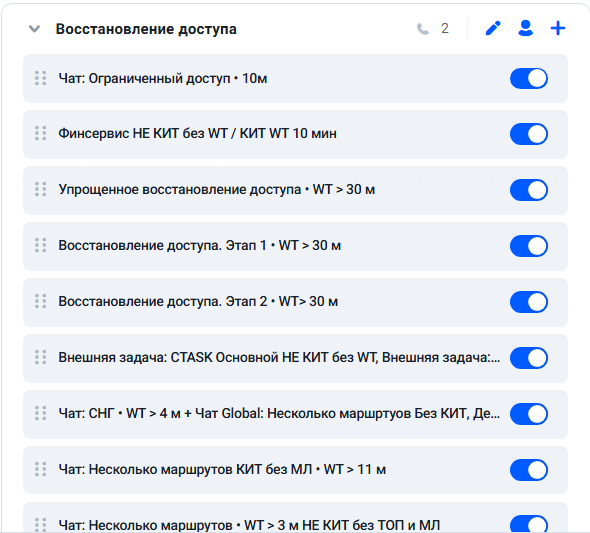
Task: Toggle Чат: СНГ WT > 4 м switch
Action: [x=529, y=414]
